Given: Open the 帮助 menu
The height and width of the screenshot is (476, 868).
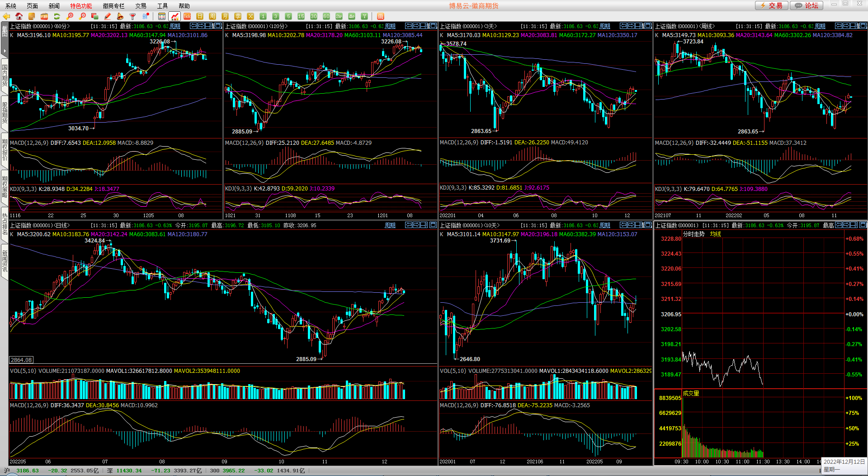Looking at the screenshot, I should tap(184, 6).
